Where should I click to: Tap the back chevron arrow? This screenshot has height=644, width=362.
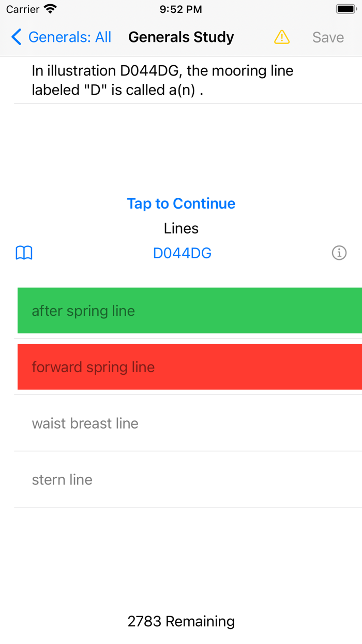click(x=17, y=37)
